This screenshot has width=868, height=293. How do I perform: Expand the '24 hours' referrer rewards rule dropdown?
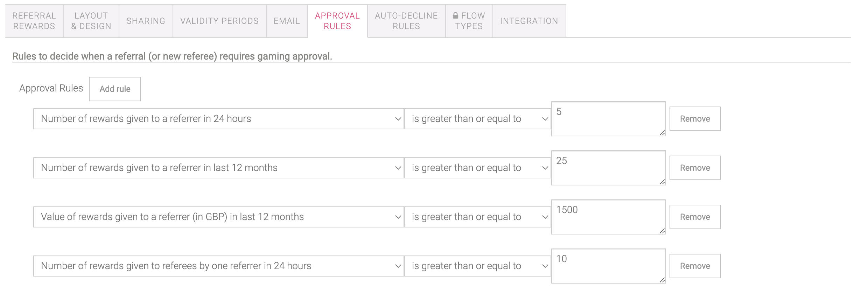click(x=219, y=119)
